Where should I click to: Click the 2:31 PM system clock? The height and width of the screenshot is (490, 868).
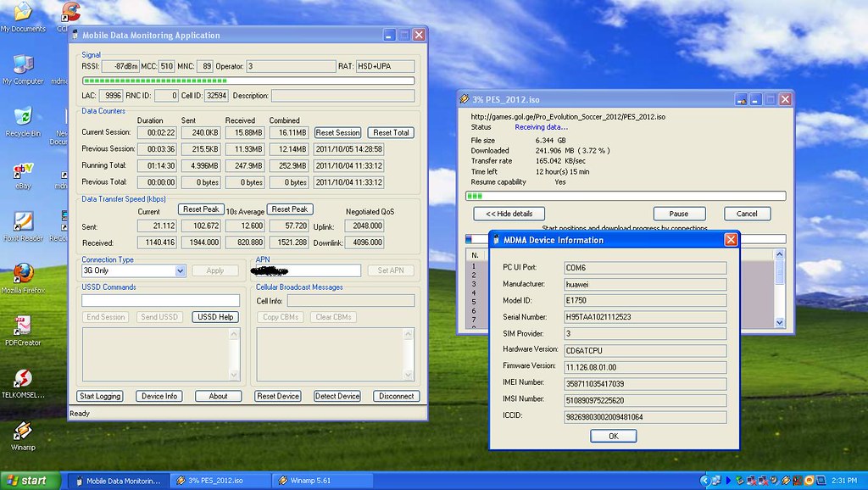pos(843,481)
